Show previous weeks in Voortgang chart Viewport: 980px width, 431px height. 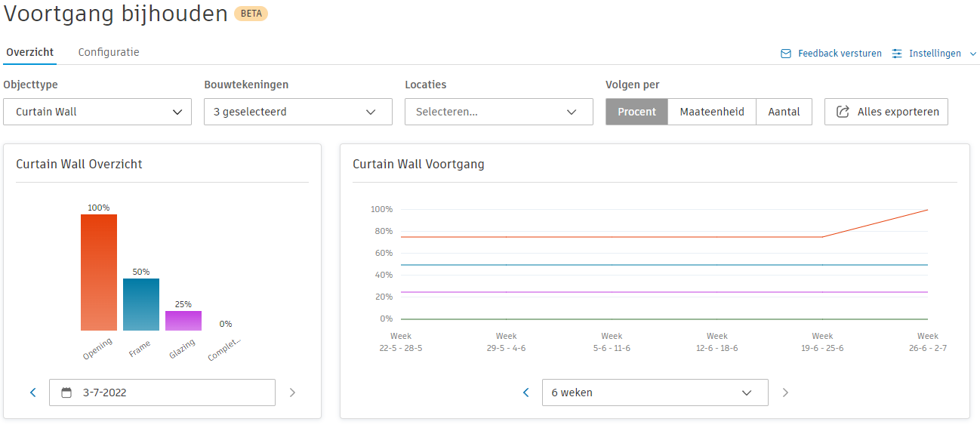[x=526, y=393]
